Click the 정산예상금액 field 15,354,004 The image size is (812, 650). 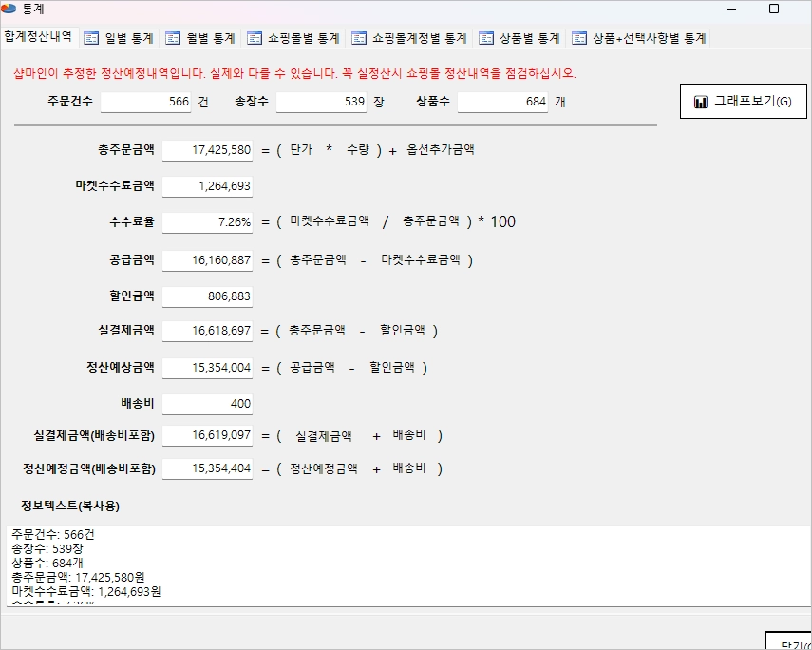(x=208, y=368)
